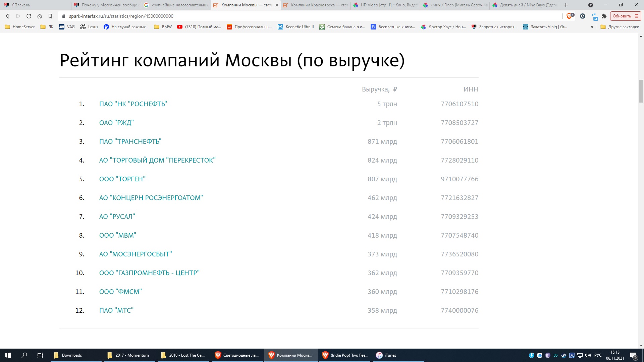Reload the current page
644x362 pixels.
pos(29,16)
